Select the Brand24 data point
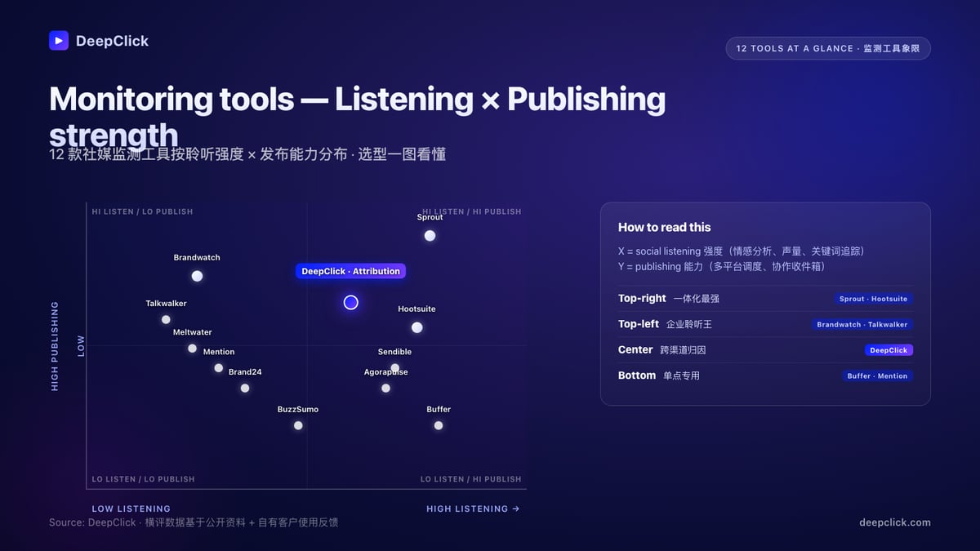The image size is (980, 551). pyautogui.click(x=245, y=389)
